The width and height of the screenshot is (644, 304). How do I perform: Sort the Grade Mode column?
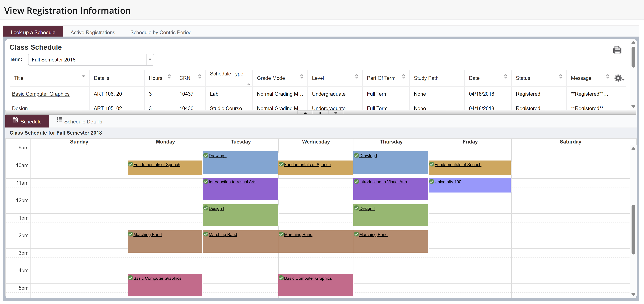(x=302, y=76)
